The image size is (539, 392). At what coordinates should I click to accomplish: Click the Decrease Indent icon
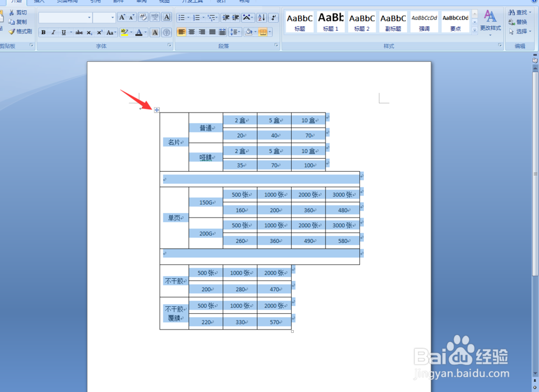click(226, 18)
